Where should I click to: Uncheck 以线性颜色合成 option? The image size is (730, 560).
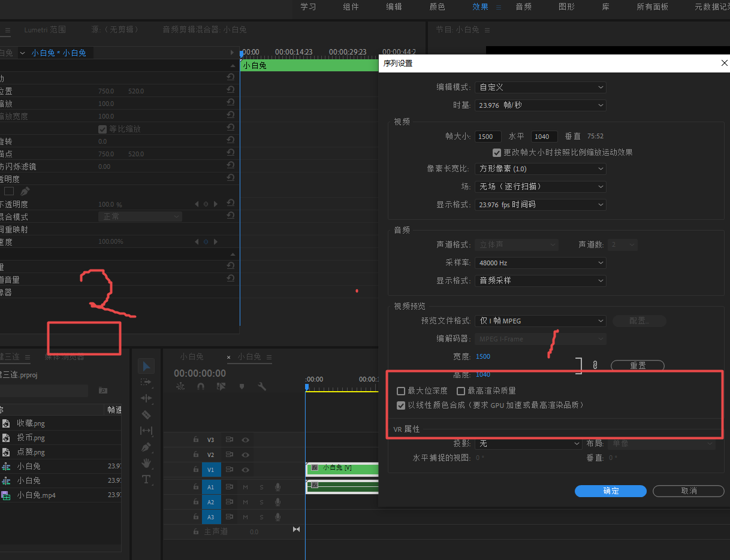click(x=401, y=405)
